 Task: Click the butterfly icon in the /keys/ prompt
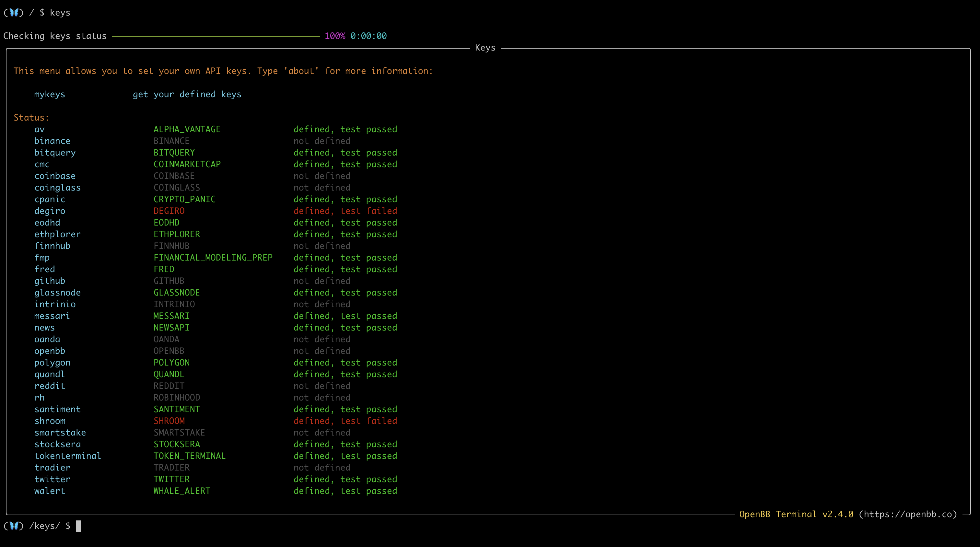pyautogui.click(x=14, y=526)
